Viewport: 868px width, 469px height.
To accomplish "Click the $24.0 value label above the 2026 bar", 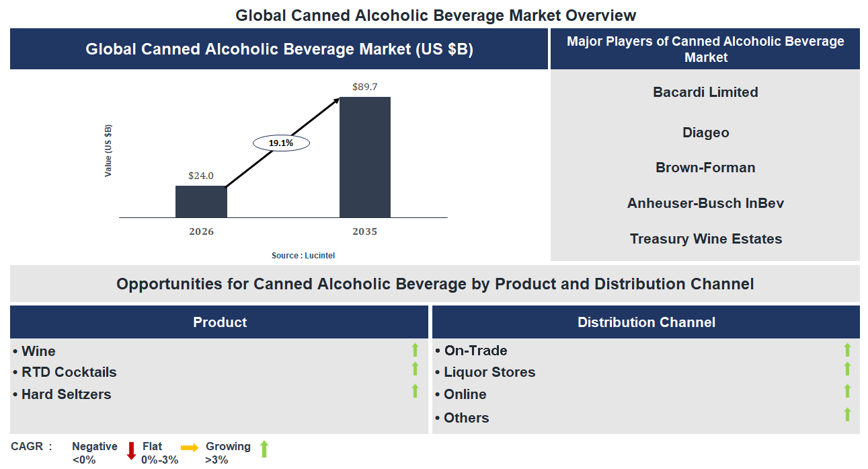I will pyautogui.click(x=200, y=175).
